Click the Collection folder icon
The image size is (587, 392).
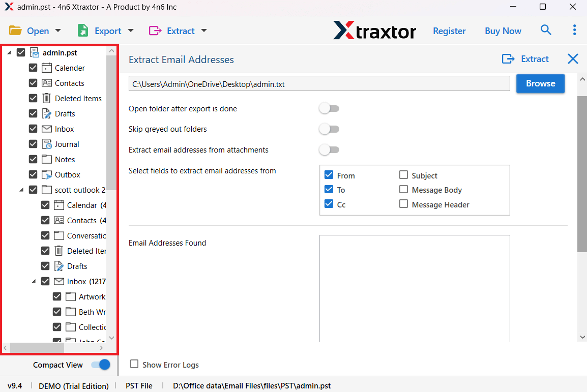pos(71,327)
